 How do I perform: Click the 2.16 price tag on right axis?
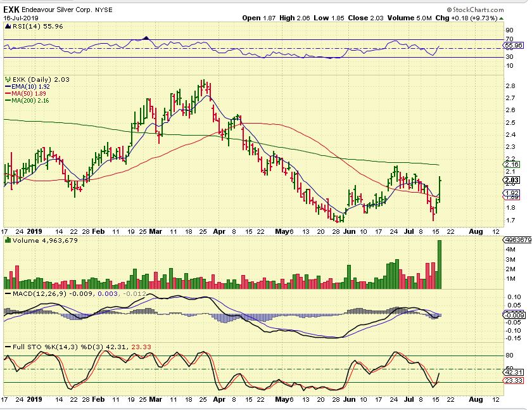pos(512,164)
